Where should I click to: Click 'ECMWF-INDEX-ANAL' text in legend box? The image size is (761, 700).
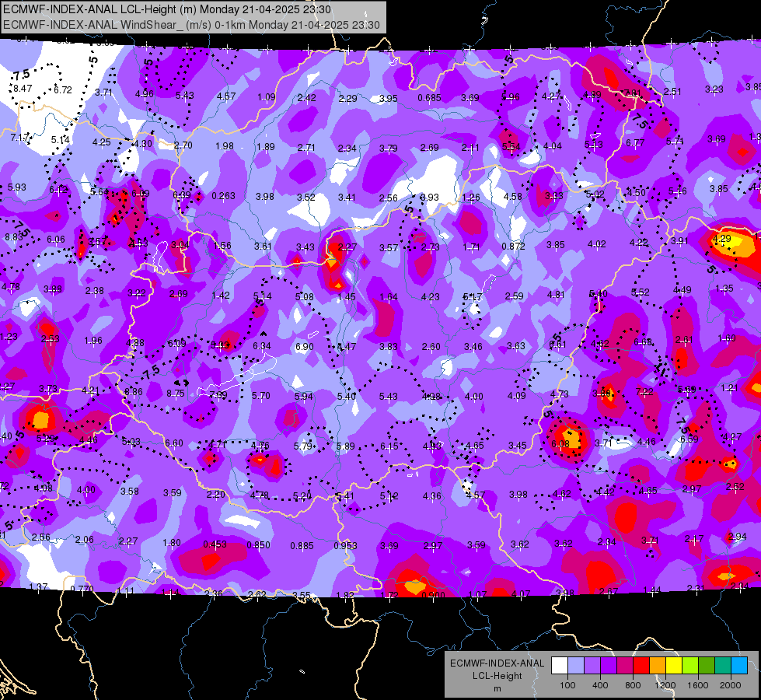tap(497, 663)
